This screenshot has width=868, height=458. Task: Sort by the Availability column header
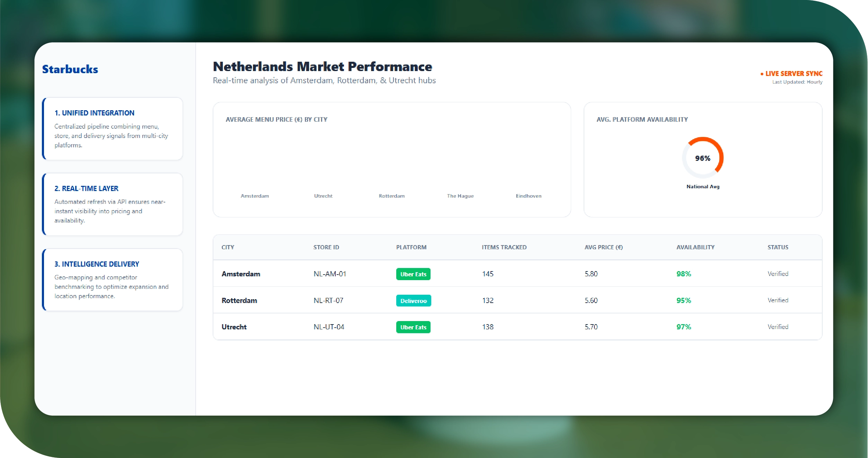(695, 247)
